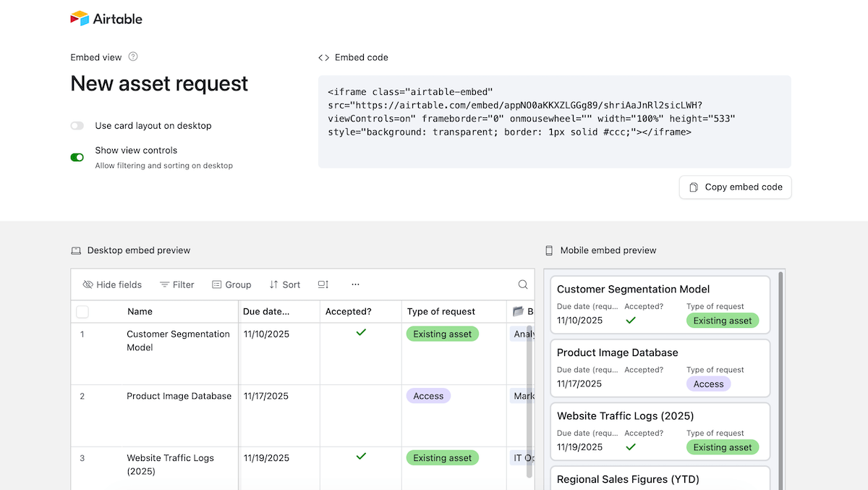Enable the Use card layout on desktop toggle

coord(77,125)
